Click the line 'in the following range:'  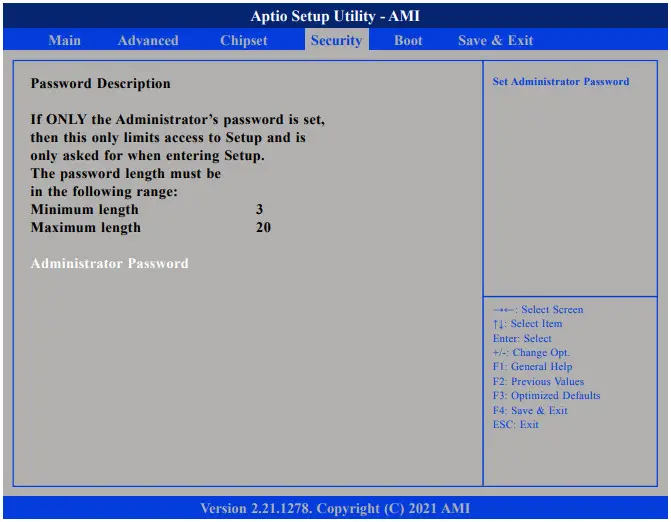point(104,191)
